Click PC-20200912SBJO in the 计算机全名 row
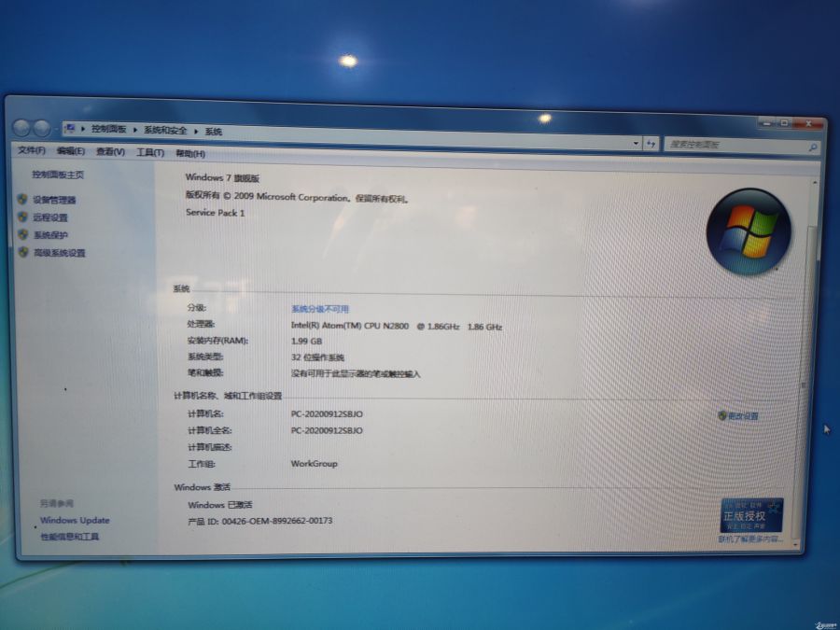This screenshot has height=630, width=840. tap(327, 430)
